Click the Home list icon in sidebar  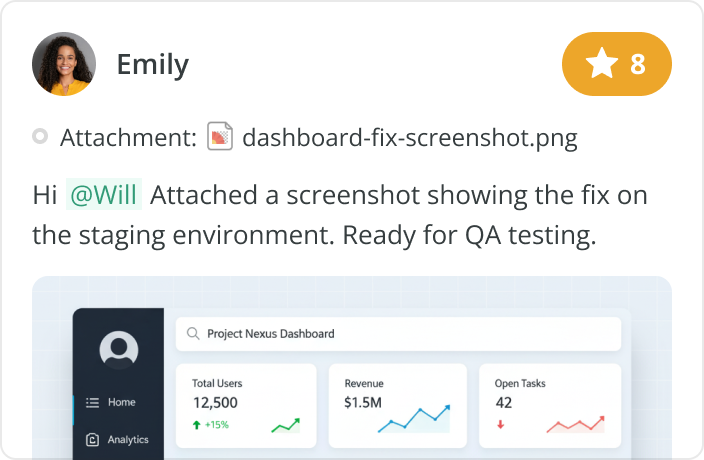(92, 403)
